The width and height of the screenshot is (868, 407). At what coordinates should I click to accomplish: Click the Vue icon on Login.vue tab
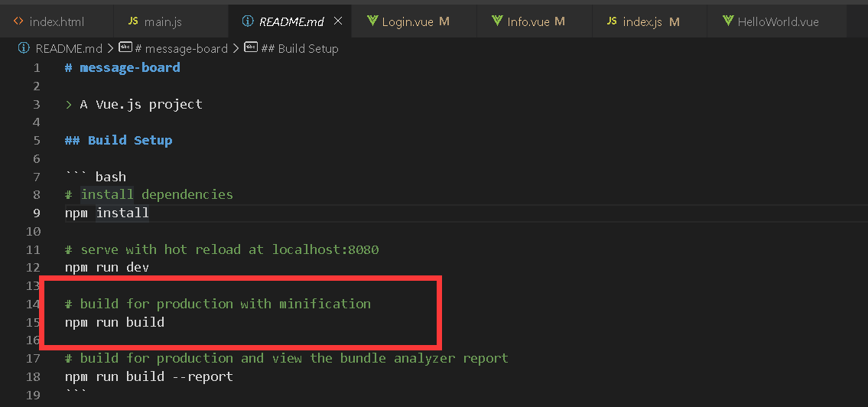(372, 21)
